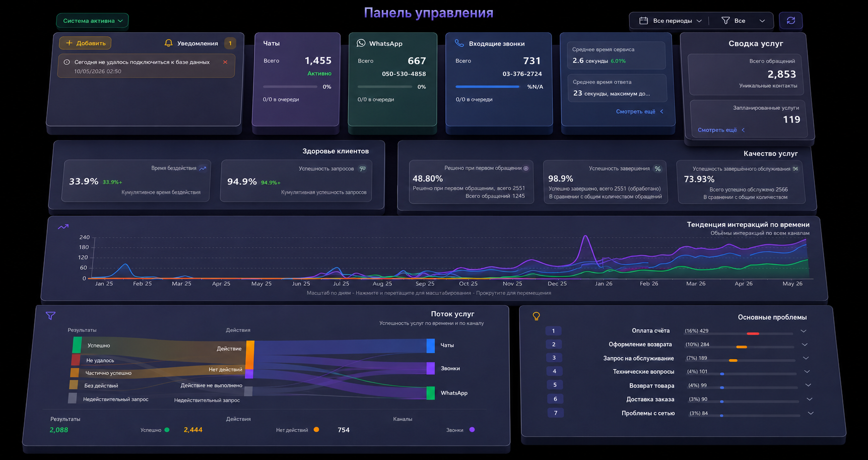Click the green legend dot next to Успешно

167,430
